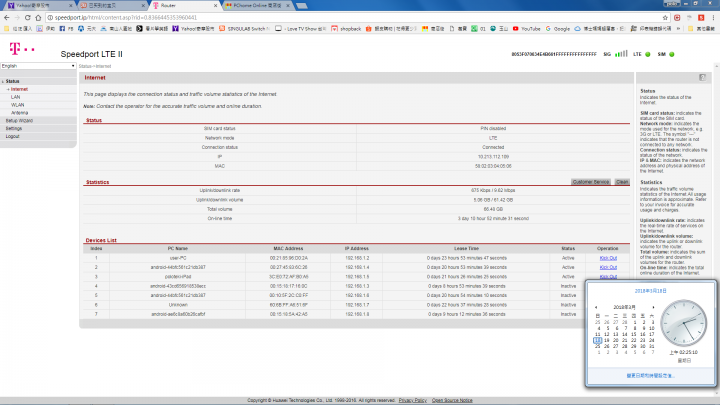Open Settings from sidebar
The height and width of the screenshot is (405, 720).
pos(14,128)
